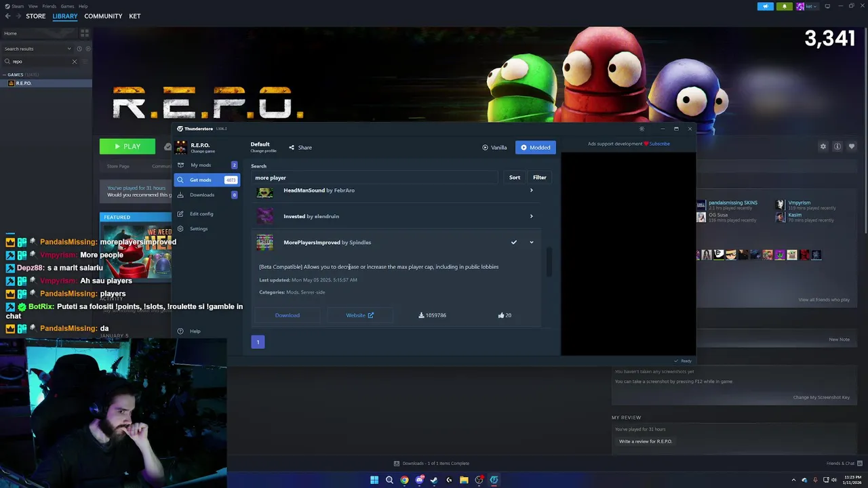Viewport: 868px width, 488px height.
Task: Toggle Thunderstore theme sun icon
Action: (x=642, y=129)
